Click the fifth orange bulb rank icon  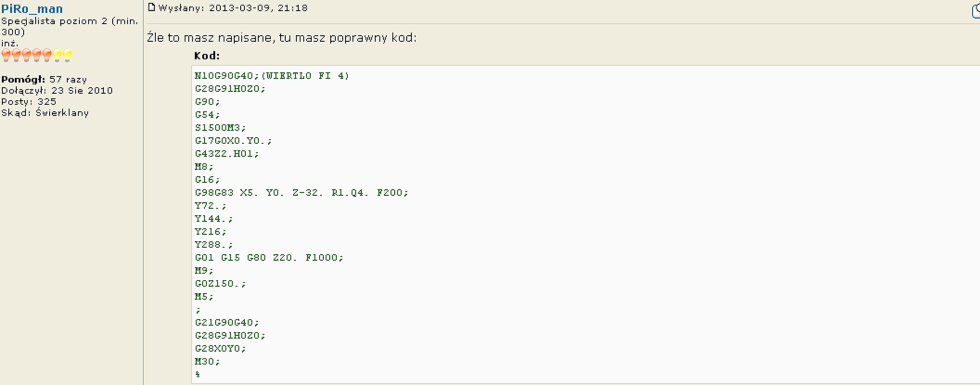tap(47, 55)
